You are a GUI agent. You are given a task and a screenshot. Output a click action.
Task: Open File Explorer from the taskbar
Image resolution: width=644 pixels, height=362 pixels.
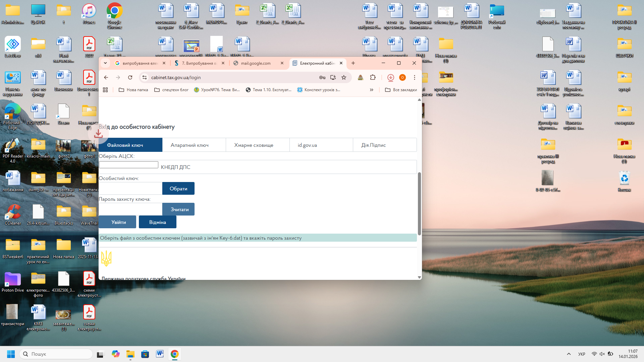(130, 354)
